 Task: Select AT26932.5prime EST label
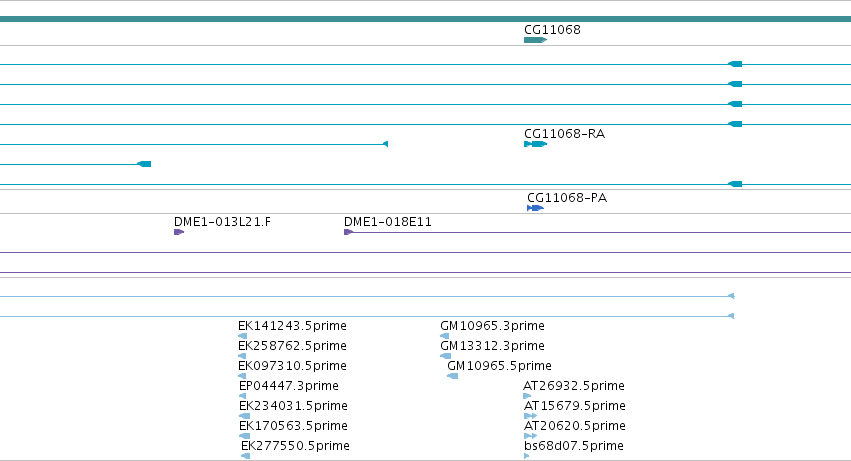coord(574,386)
